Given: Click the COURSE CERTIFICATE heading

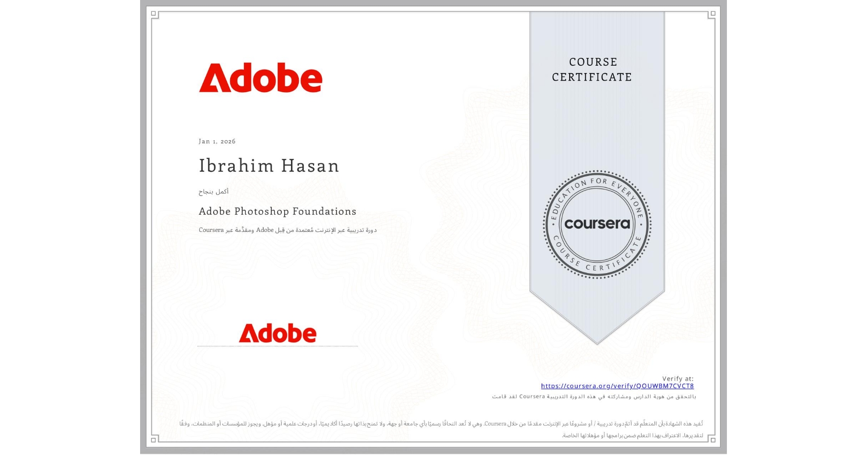Looking at the screenshot, I should [592, 69].
